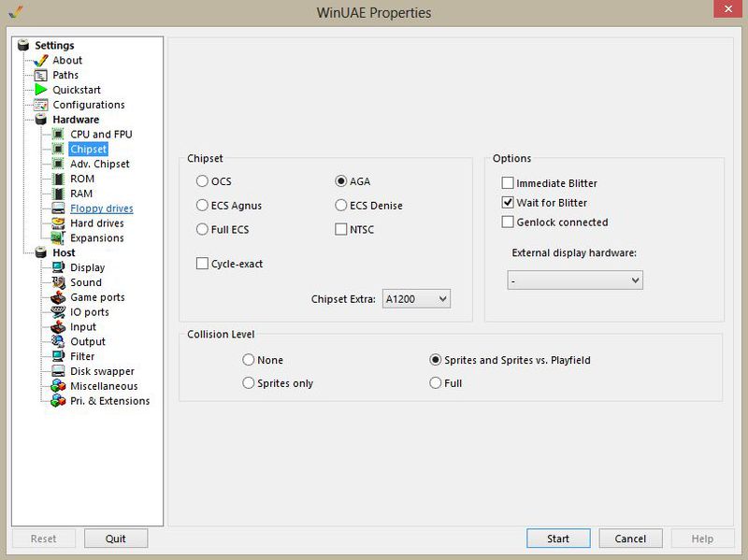Image resolution: width=748 pixels, height=560 pixels.
Task: Select the ECS Agnus radio button
Action: point(202,206)
